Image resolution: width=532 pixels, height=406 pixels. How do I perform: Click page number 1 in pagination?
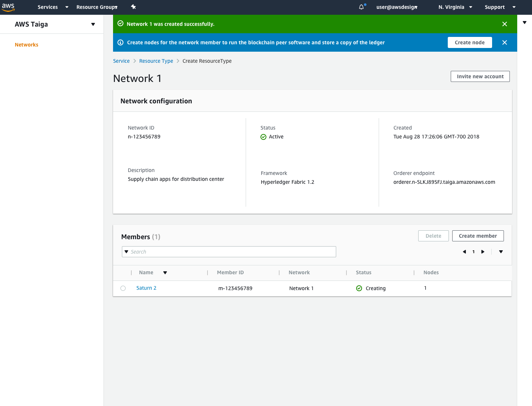474,252
